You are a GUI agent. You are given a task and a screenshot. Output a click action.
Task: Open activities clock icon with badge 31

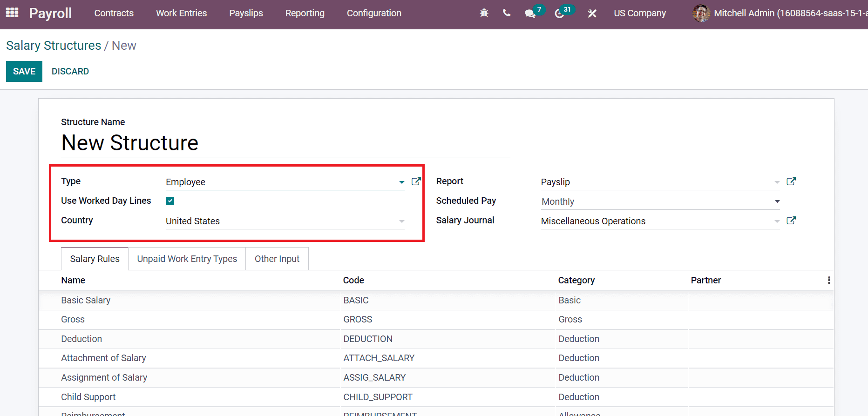(x=560, y=13)
